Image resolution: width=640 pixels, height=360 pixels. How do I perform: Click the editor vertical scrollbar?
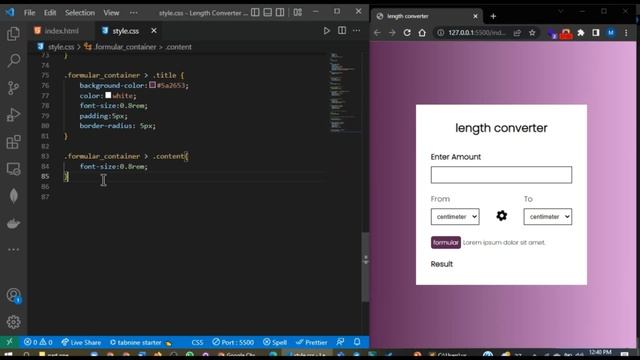point(366,267)
